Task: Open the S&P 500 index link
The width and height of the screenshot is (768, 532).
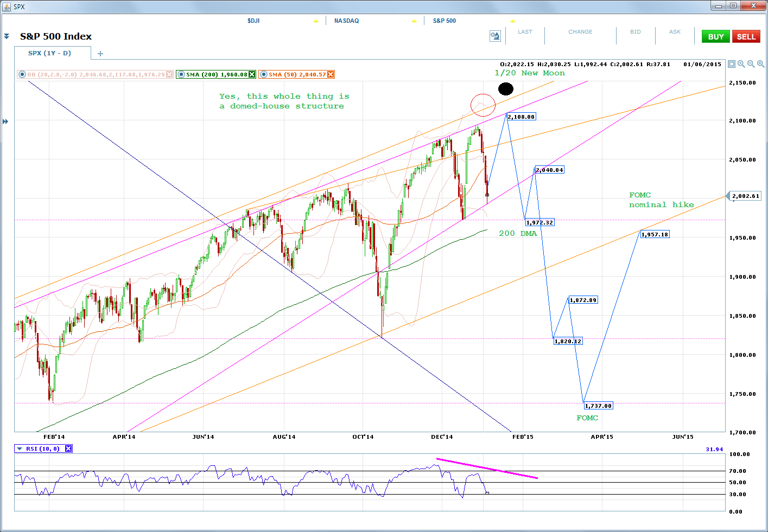Action: tap(445, 21)
